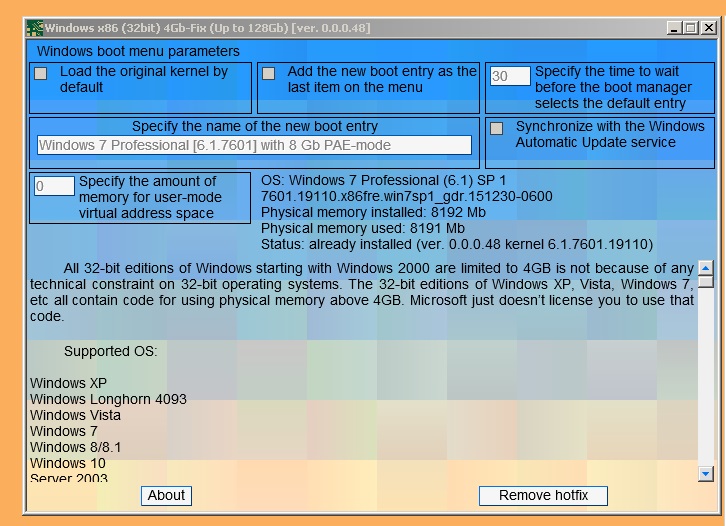
Task: Click the app icon in the title bar
Action: (x=34, y=28)
